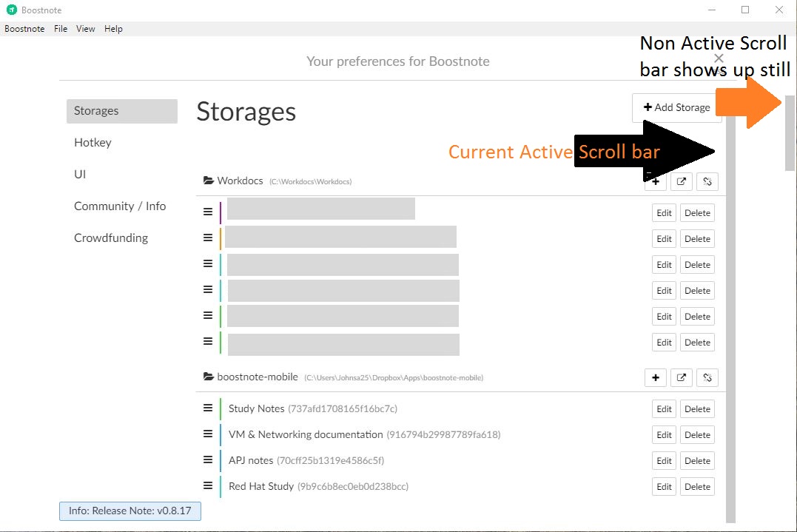Screen dimensions: 797x532
Task: Click the green color bar of Study Notes
Action: pyautogui.click(x=221, y=409)
